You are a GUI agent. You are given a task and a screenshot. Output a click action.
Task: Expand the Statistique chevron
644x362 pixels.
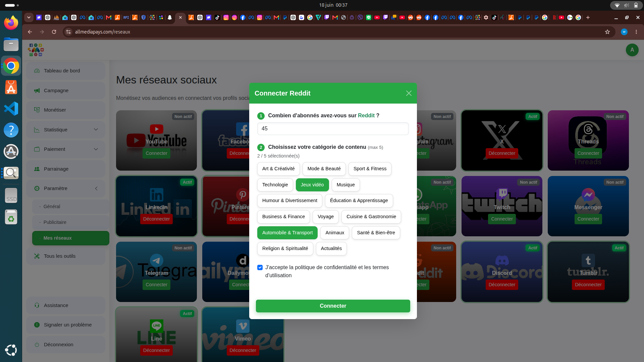[96, 130]
